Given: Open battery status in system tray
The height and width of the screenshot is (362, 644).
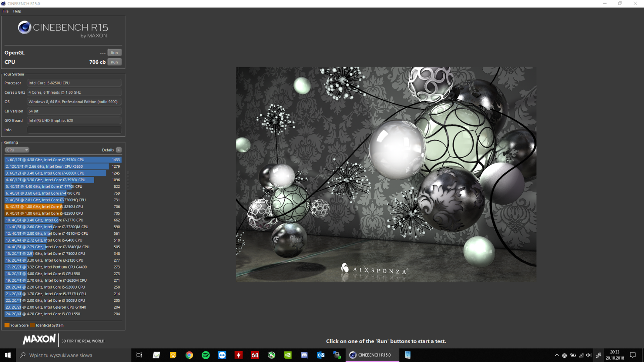Looking at the screenshot, I should tap(573, 355).
